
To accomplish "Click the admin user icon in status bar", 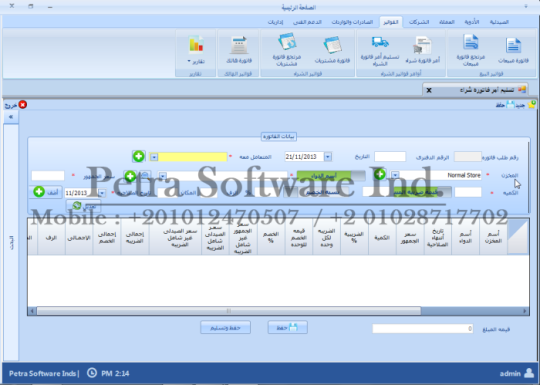I will [529, 373].
